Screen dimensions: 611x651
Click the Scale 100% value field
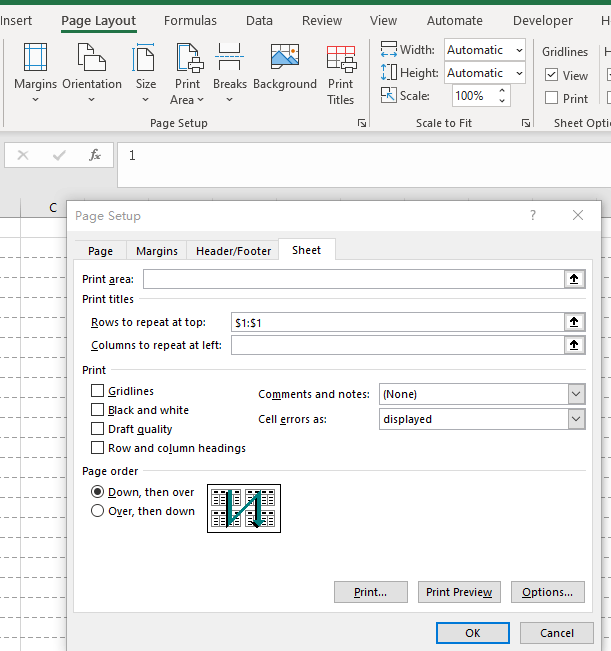[x=474, y=96]
